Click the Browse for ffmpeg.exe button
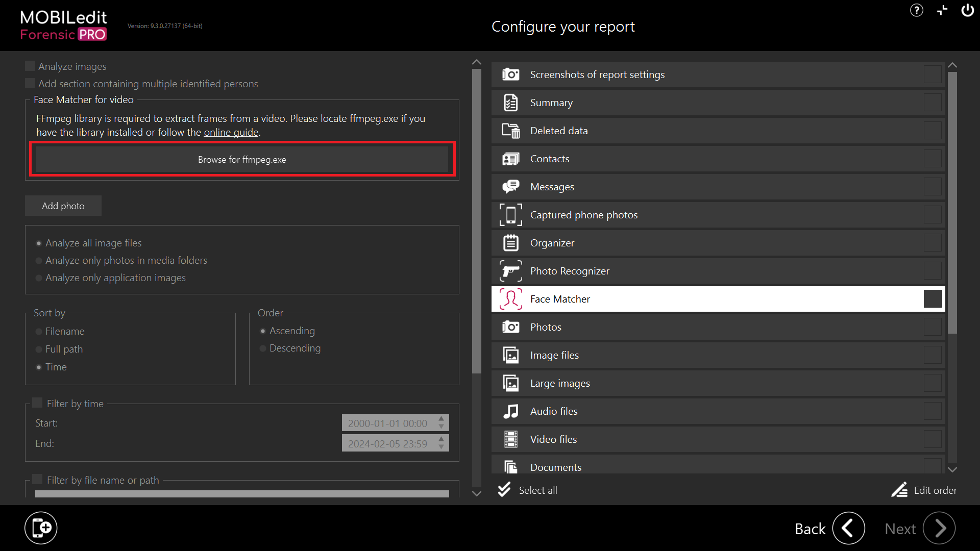980x551 pixels. pyautogui.click(x=242, y=160)
